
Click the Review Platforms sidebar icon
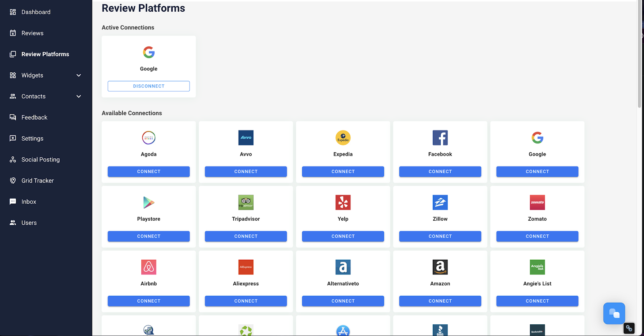tap(13, 54)
